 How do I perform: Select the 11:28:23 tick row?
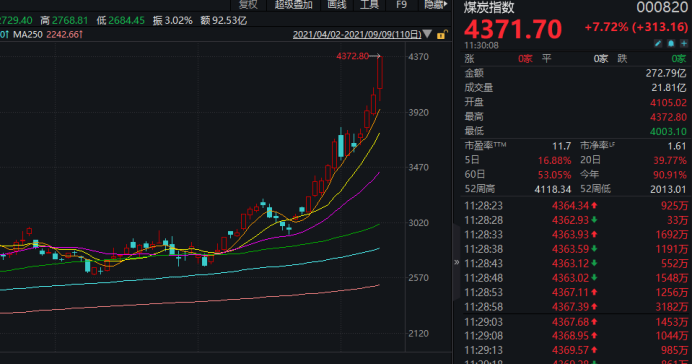coord(576,205)
